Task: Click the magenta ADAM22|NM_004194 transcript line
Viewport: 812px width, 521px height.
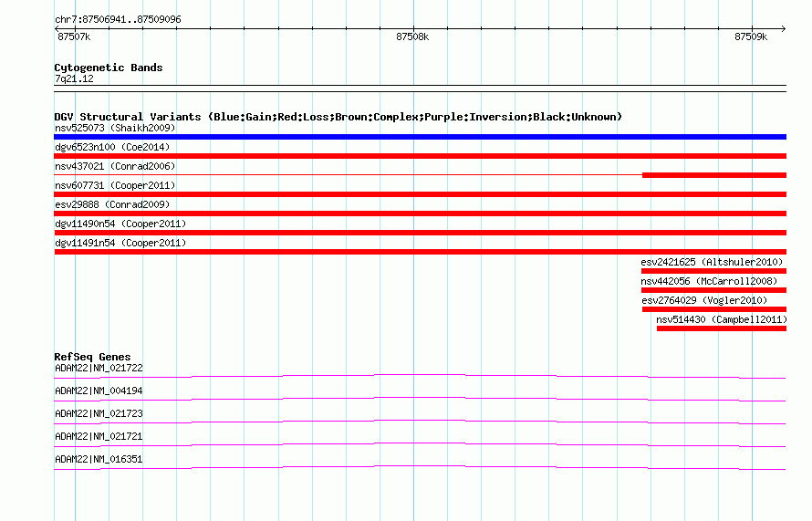Action: pyautogui.click(x=420, y=399)
